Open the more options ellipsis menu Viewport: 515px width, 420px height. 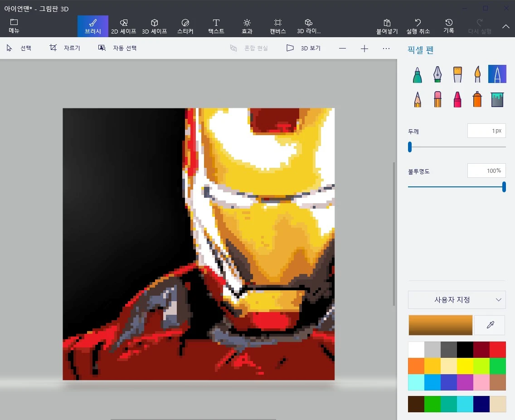click(386, 48)
